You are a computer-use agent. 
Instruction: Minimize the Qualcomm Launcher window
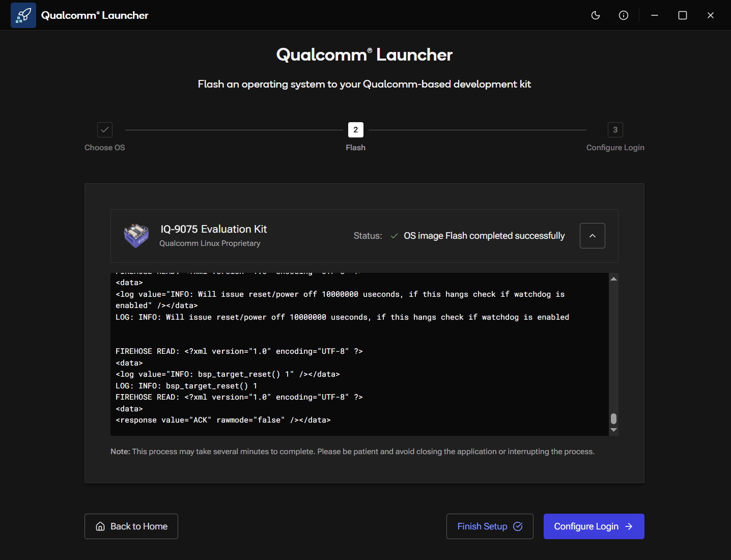tap(655, 15)
